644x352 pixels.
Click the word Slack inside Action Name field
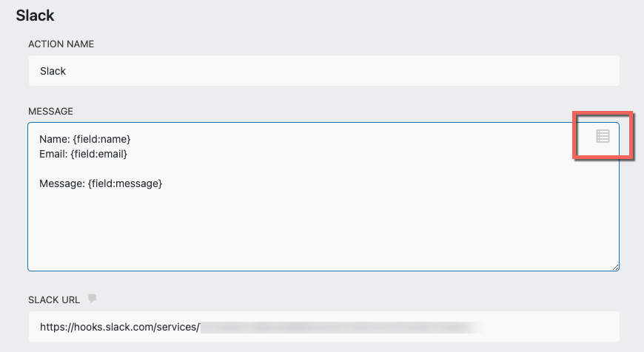53,71
